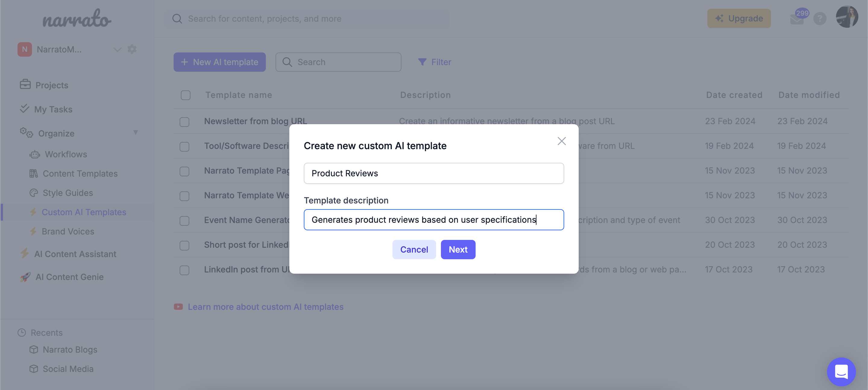Viewport: 868px width, 390px height.
Task: Expand the workspace name dropdown
Action: 117,49
